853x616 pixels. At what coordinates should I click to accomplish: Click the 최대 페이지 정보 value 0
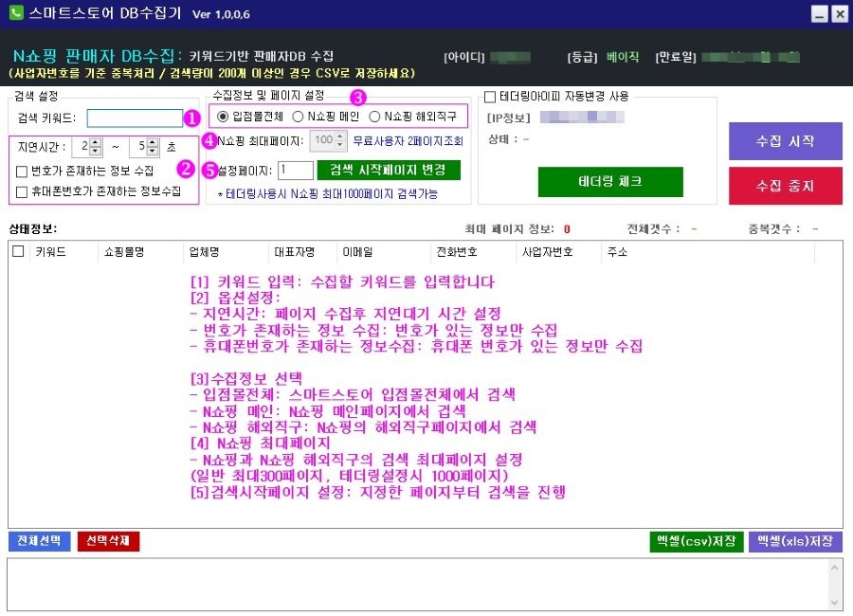567,229
